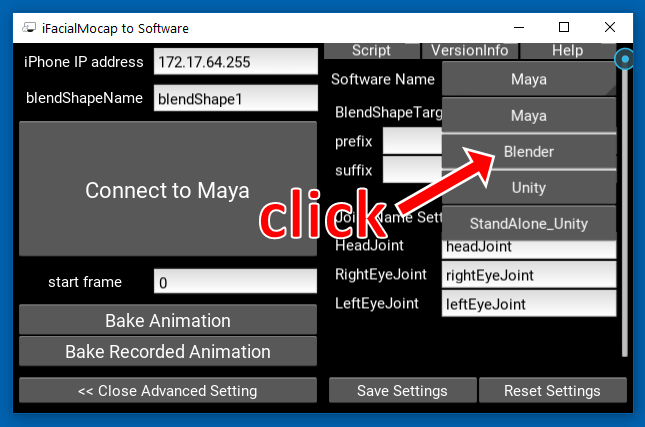This screenshot has height=427, width=645.
Task: Open the Software Name dropdown showing Maya
Action: pos(529,79)
